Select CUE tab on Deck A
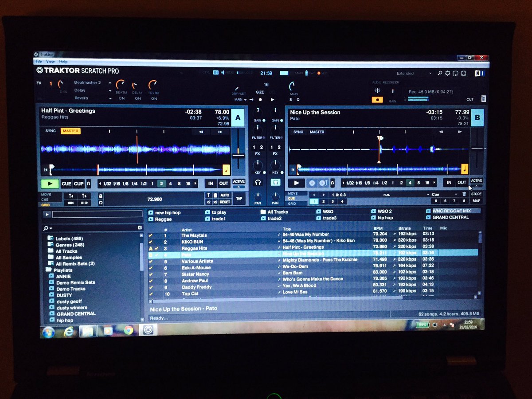 coord(45,199)
